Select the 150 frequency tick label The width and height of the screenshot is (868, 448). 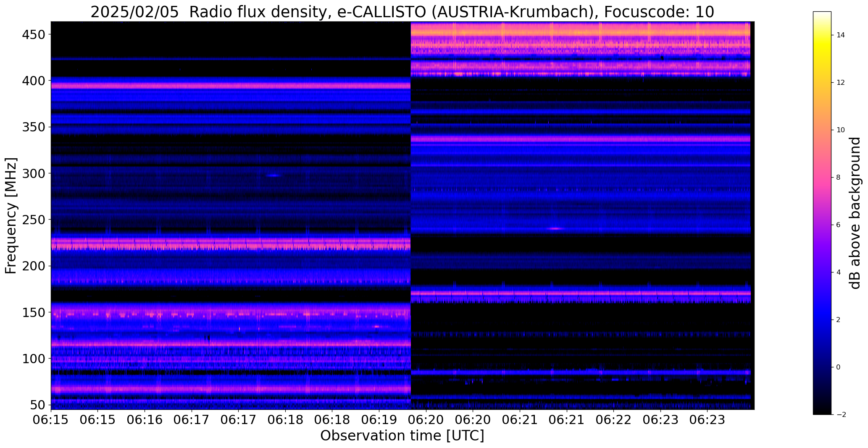33,312
